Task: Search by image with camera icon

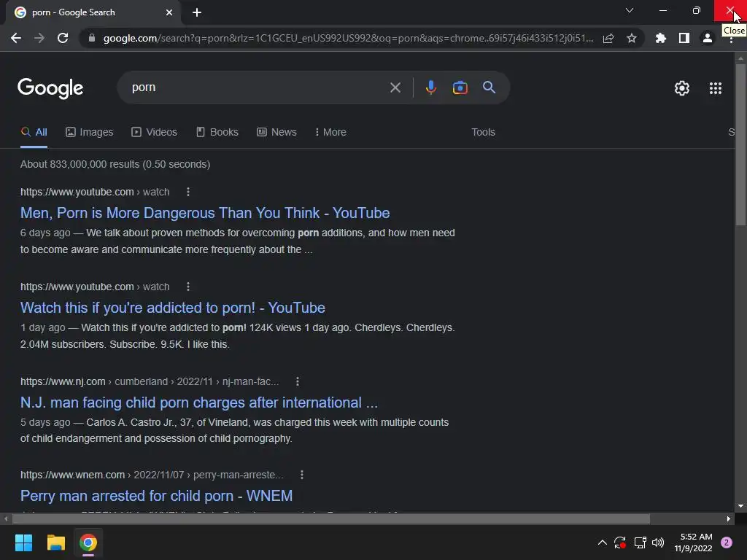Action: pos(460,87)
